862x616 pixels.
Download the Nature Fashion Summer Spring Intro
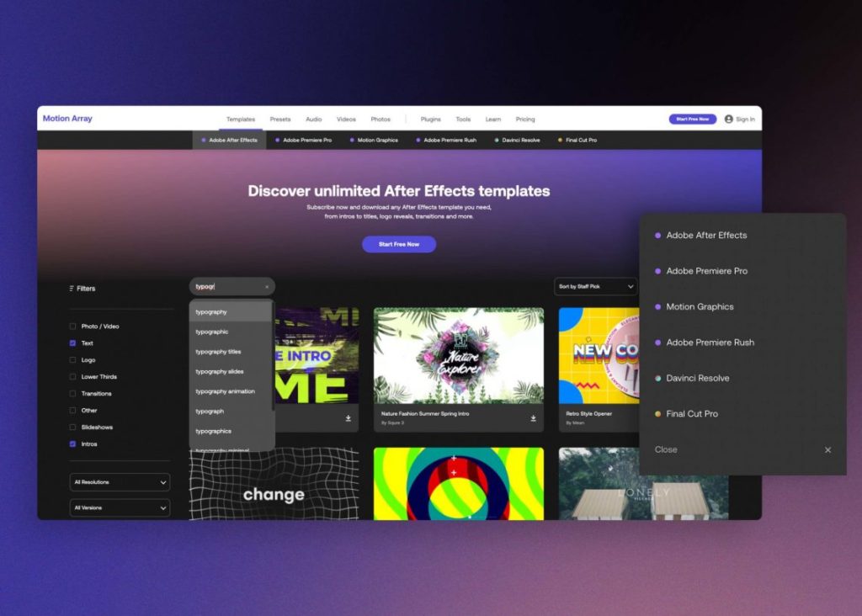(x=533, y=418)
